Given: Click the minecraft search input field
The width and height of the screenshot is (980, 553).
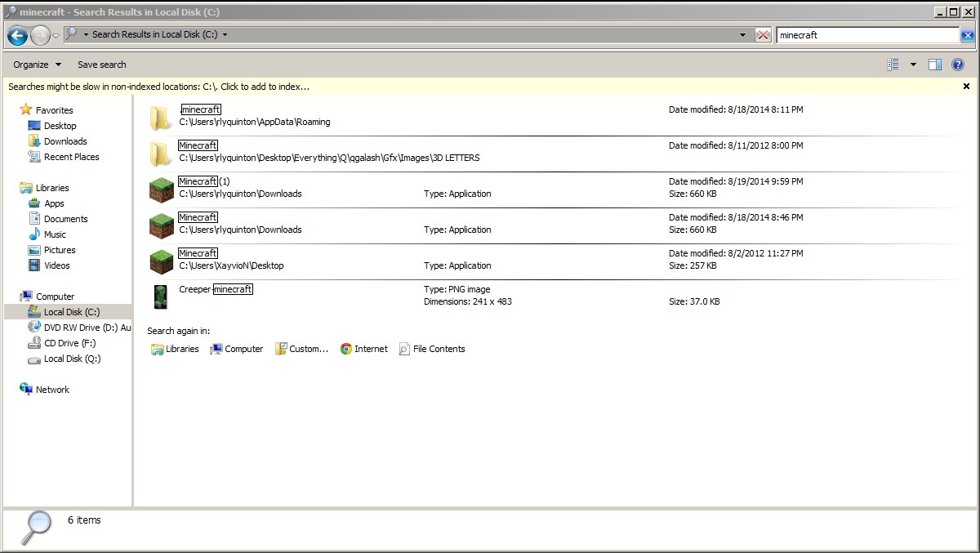Looking at the screenshot, I should [x=868, y=35].
